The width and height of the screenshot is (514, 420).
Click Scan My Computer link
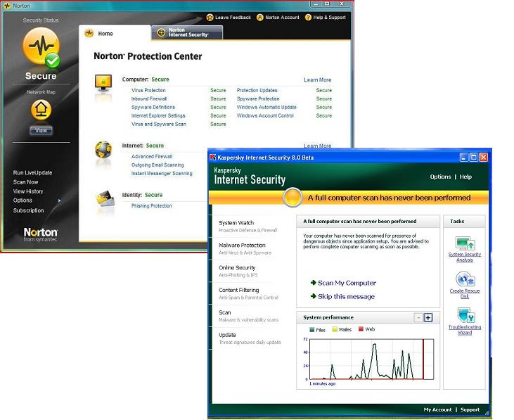click(x=347, y=283)
